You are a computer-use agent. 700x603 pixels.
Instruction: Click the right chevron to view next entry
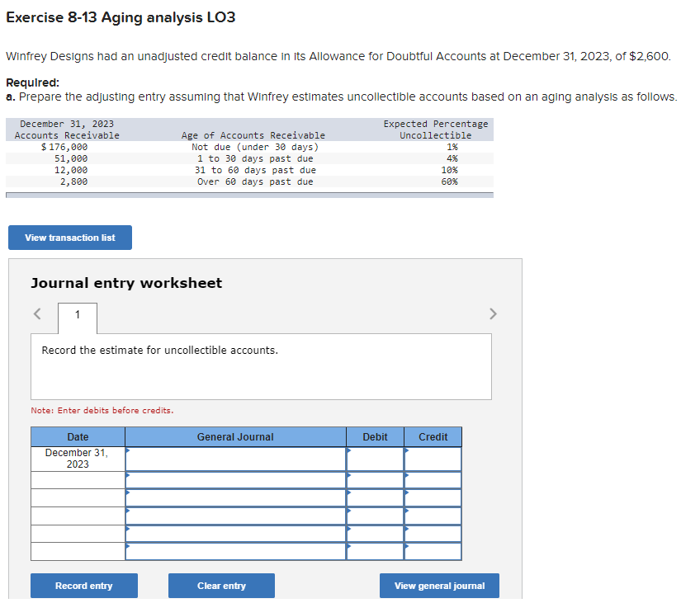click(493, 313)
